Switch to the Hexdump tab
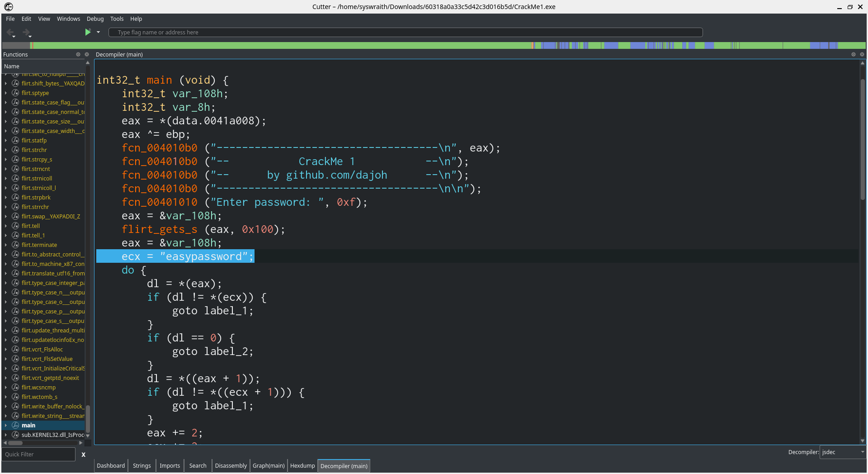Image resolution: width=868 pixels, height=474 pixels. click(302, 465)
